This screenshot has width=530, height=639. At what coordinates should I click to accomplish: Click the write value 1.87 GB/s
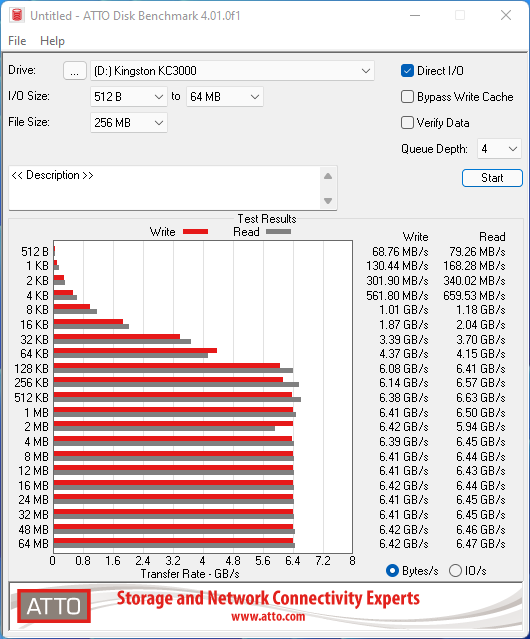click(404, 325)
